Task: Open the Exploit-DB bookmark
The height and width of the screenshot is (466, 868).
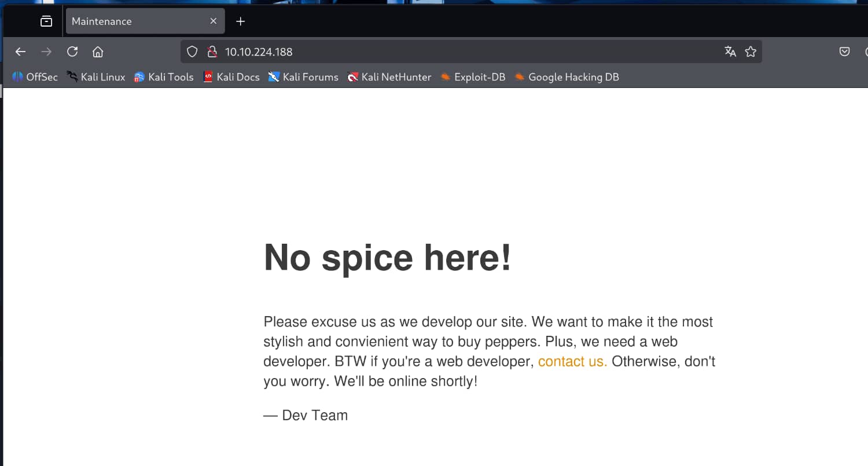Action: tap(473, 77)
